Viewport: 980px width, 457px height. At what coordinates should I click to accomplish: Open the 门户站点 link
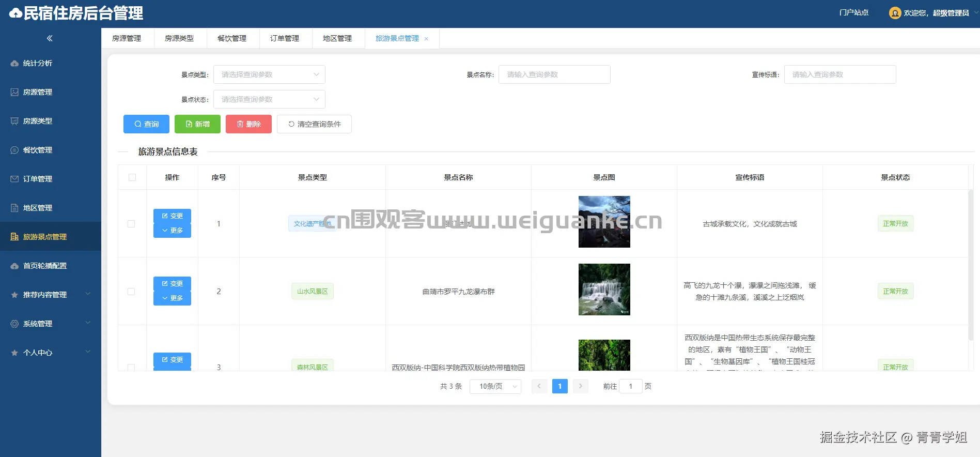point(854,12)
